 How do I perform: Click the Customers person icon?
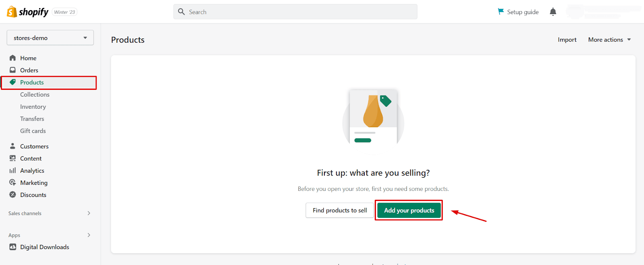pos(13,146)
